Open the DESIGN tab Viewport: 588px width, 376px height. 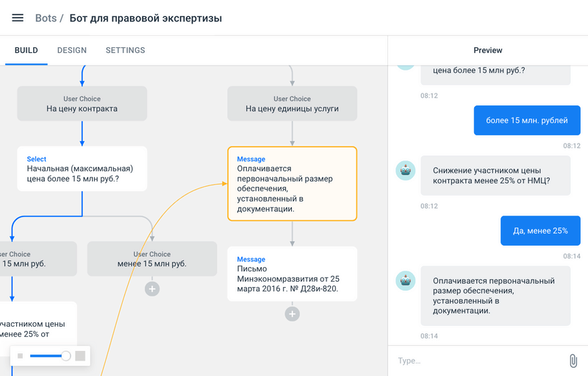pyautogui.click(x=72, y=51)
